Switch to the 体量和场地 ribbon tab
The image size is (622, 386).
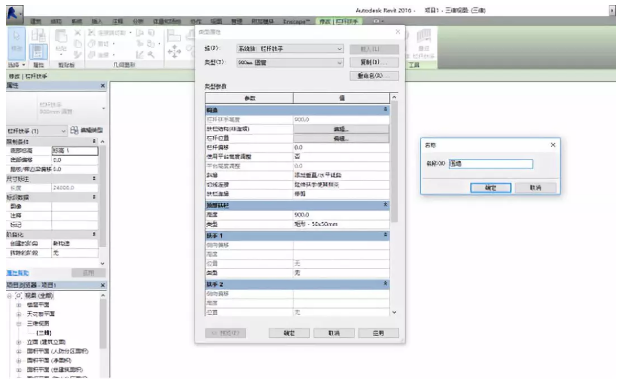(x=167, y=21)
